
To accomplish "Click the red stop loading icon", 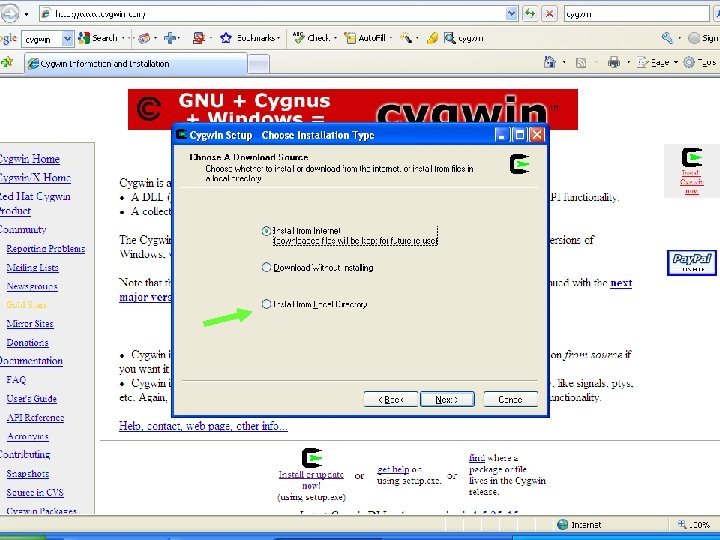I will 549,14.
